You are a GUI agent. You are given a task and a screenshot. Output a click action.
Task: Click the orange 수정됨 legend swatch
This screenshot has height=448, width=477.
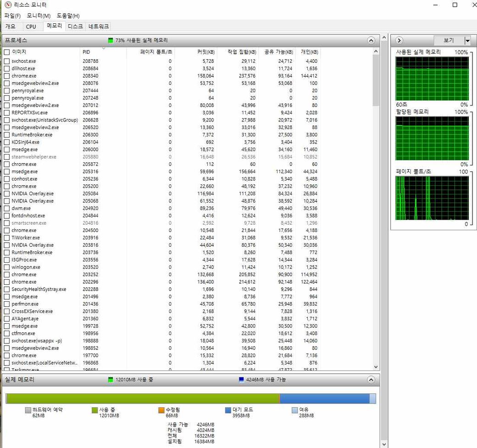click(161, 410)
